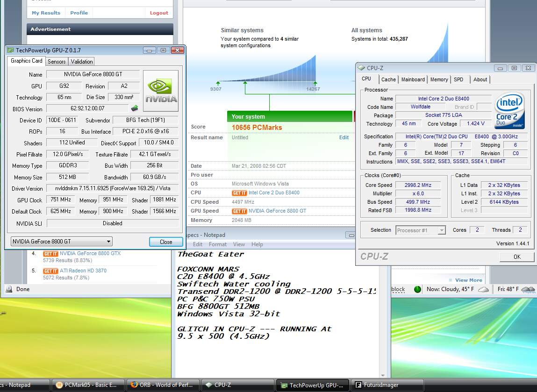
Task: Click the GPU-Z Name field NVIDIA GeForce 8800 GT
Action: [x=93, y=74]
